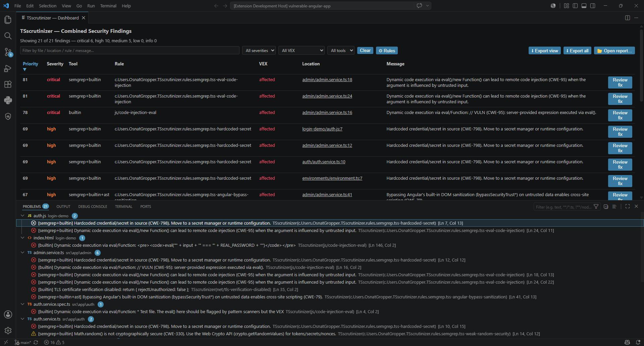Click Copilot status icon in status bar
This screenshot has height=346, width=644.
(x=627, y=342)
